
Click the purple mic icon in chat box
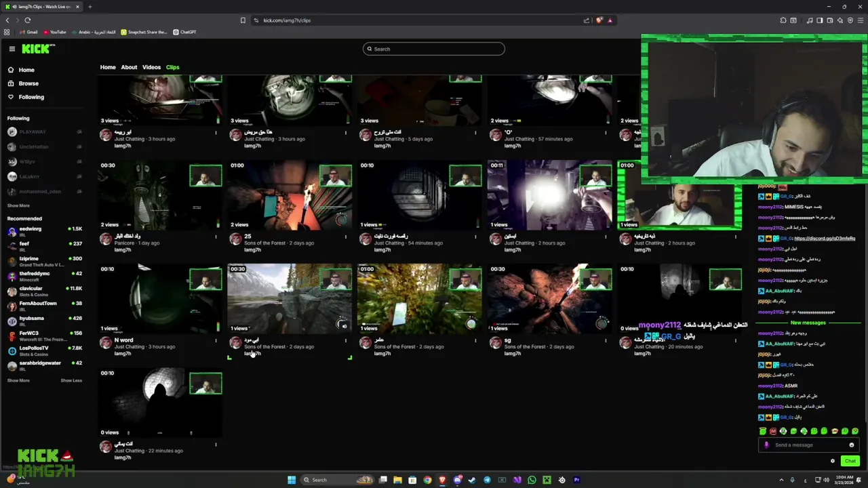coord(766,445)
